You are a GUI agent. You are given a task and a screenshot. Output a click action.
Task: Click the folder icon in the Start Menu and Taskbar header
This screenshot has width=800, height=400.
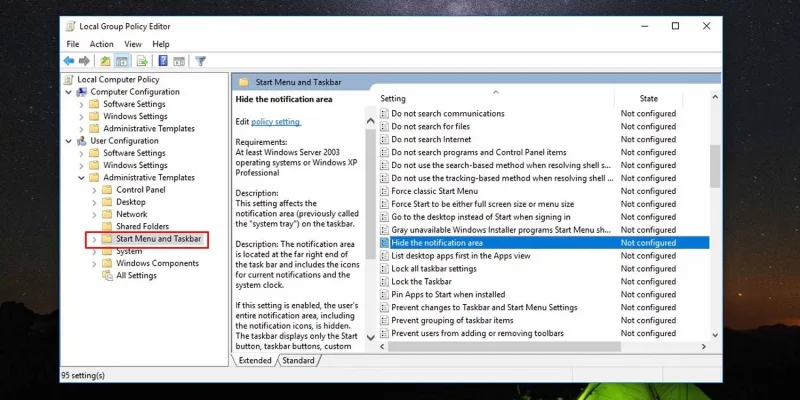pos(244,82)
